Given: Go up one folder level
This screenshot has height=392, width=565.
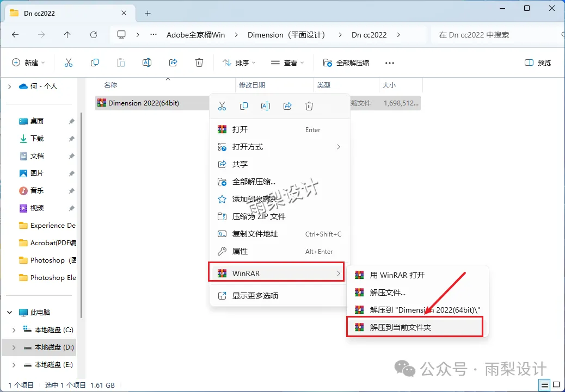Looking at the screenshot, I should 67,35.
